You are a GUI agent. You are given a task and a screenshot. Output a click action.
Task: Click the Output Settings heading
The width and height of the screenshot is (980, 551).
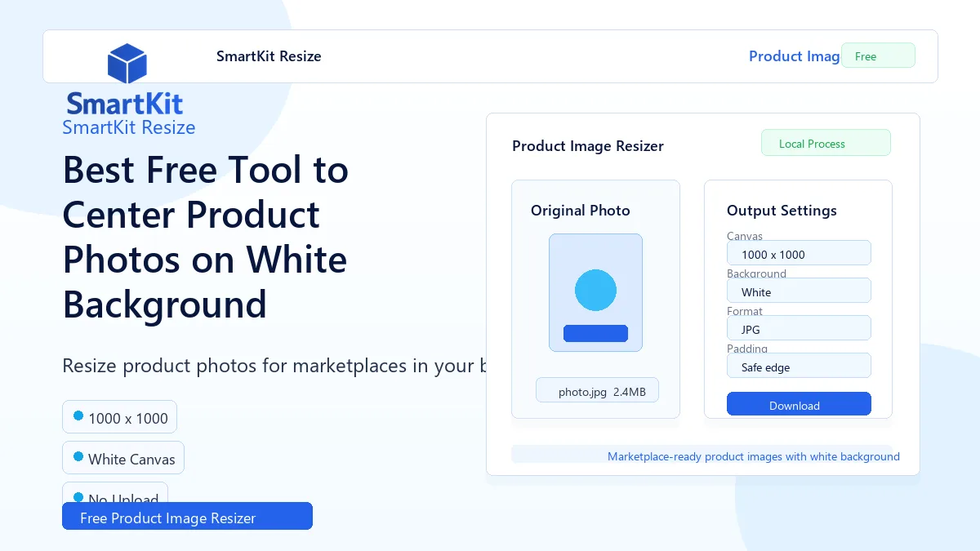point(782,211)
